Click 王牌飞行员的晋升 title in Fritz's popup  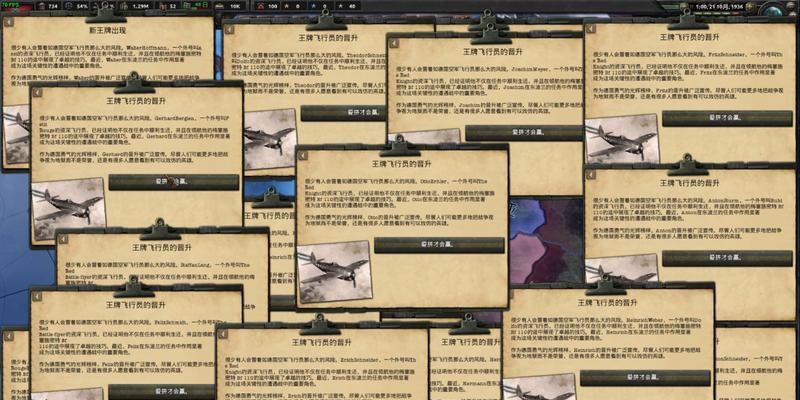pyautogui.click(x=689, y=38)
